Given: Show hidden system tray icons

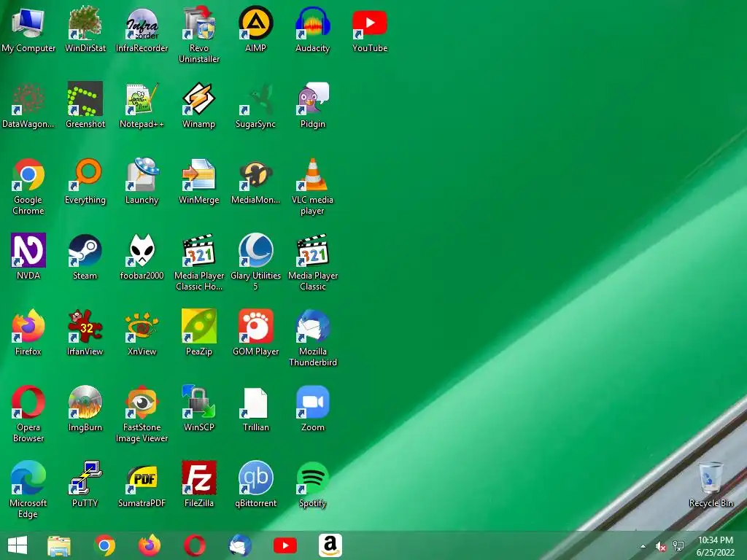Looking at the screenshot, I should [643, 546].
